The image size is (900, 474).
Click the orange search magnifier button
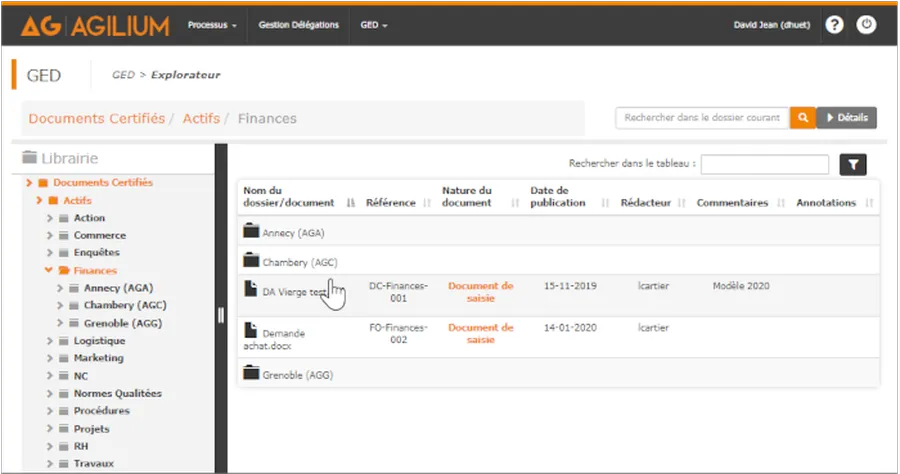point(802,118)
